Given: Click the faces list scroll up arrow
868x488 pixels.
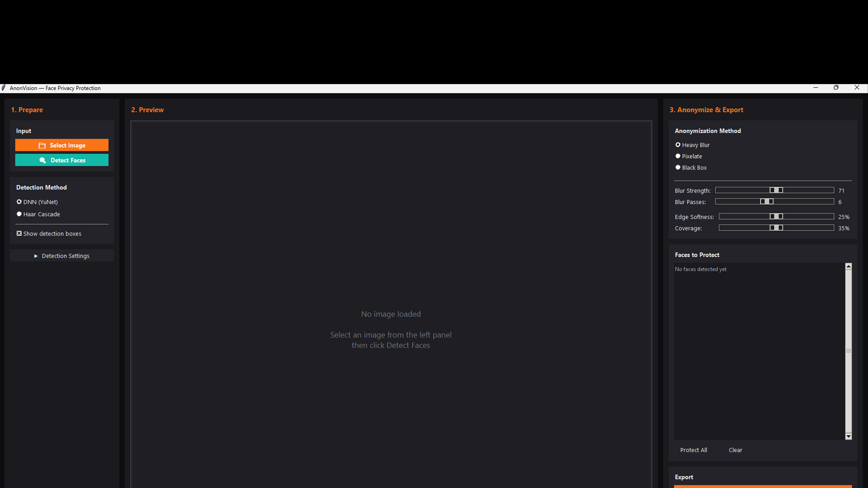Looking at the screenshot, I should 848,266.
